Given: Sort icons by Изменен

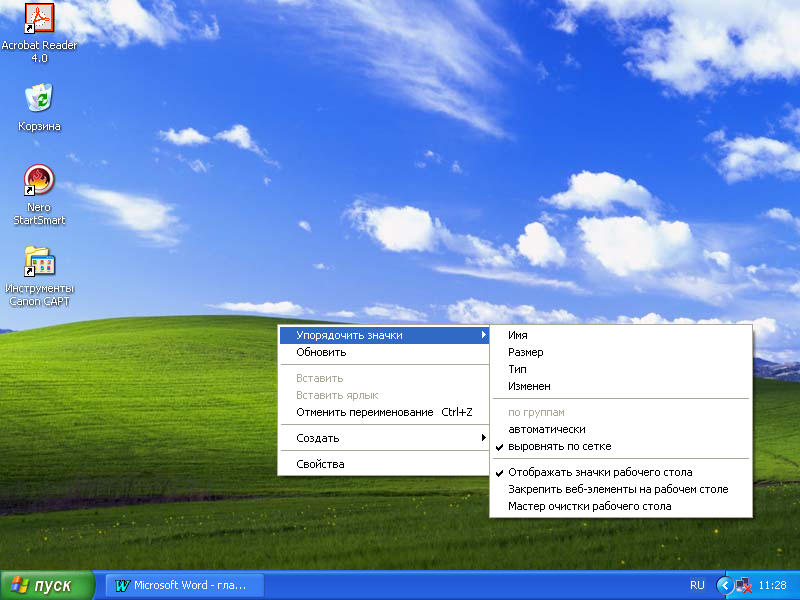Looking at the screenshot, I should pos(621,386).
